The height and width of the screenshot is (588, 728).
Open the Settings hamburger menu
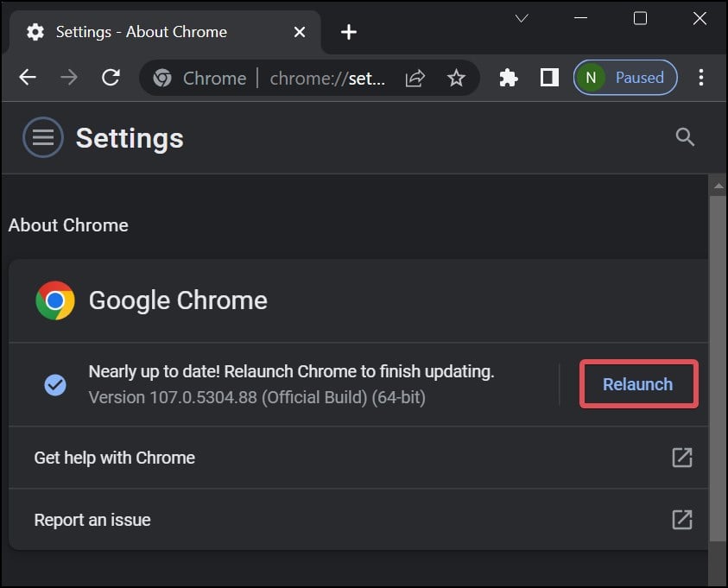pyautogui.click(x=42, y=137)
